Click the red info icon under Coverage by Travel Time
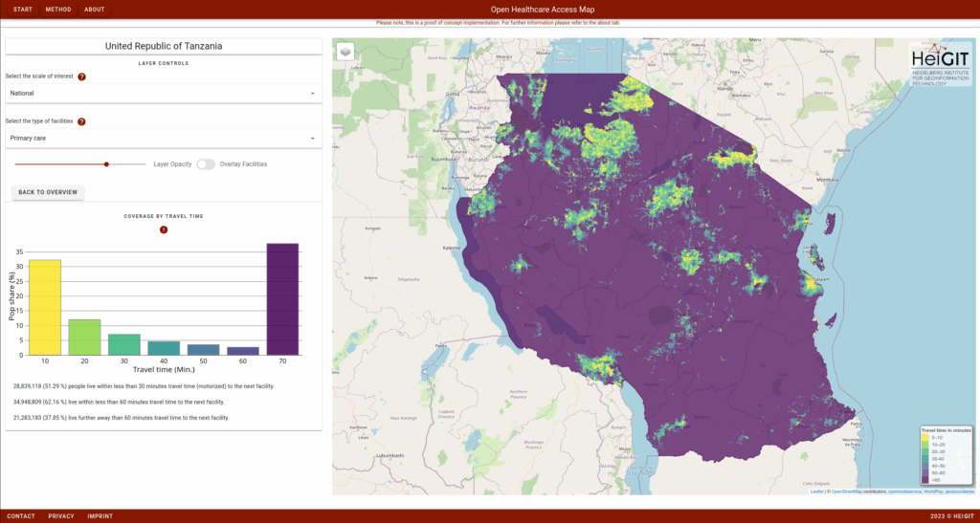This screenshot has height=523, width=980. (x=164, y=229)
